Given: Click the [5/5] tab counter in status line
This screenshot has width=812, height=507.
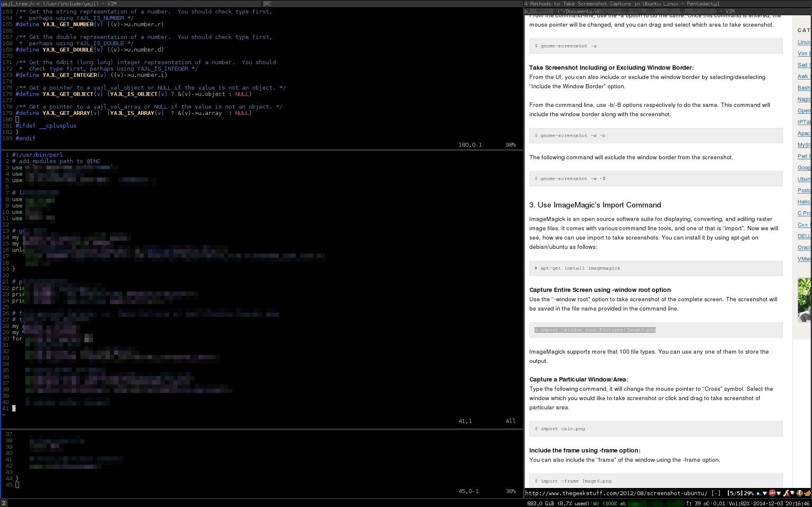Looking at the screenshot, I should click(735, 493).
